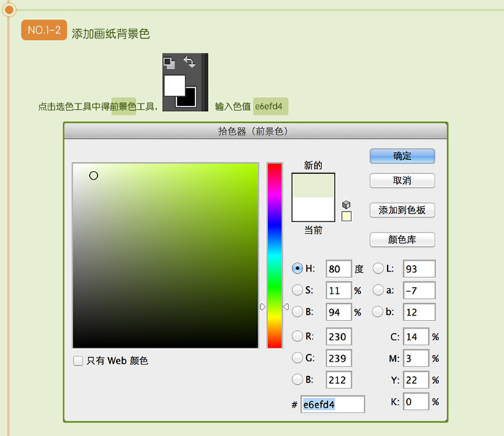Click the white foreground color swatch
The width and height of the screenshot is (504, 436).
174,84
